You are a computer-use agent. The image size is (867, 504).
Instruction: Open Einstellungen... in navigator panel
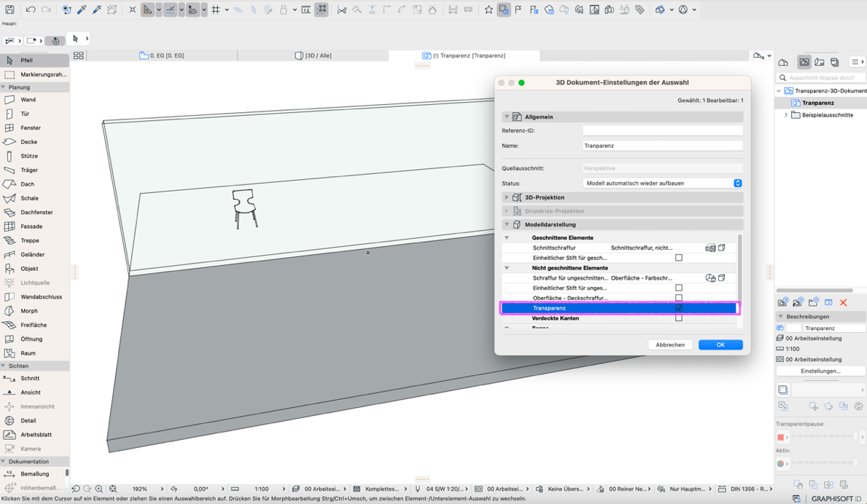pos(820,371)
